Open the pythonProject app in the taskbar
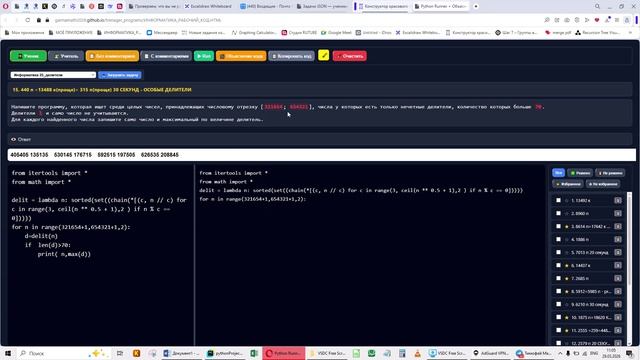The height and width of the screenshot is (360, 640). tap(225, 353)
